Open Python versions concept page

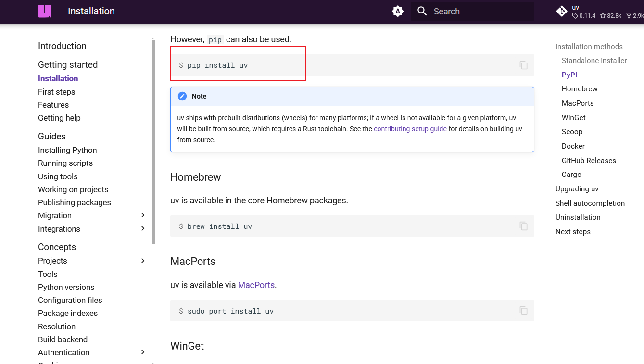point(66,287)
